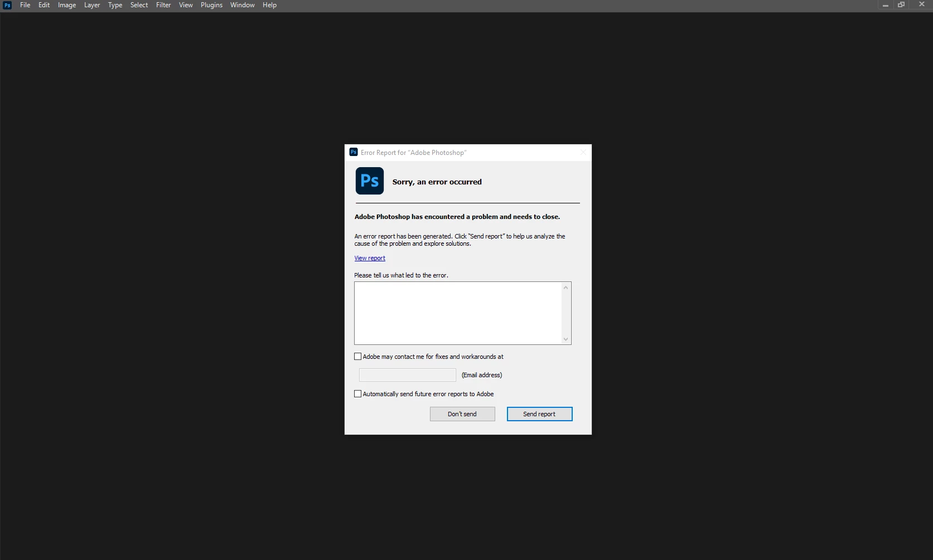Open the View menu

(x=186, y=5)
